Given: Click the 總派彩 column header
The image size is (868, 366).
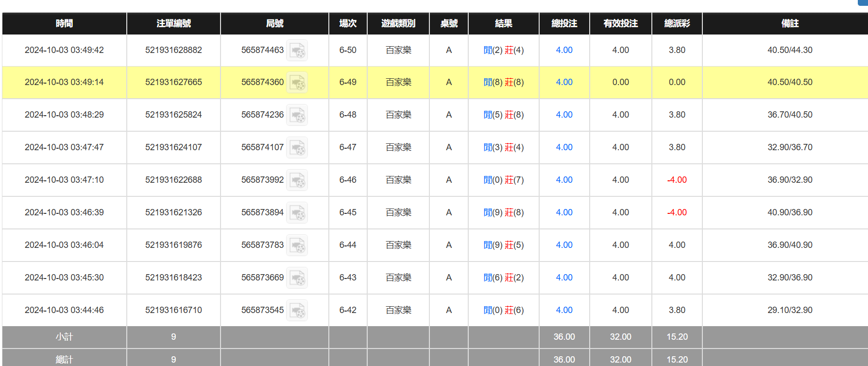Looking at the screenshot, I should (677, 23).
